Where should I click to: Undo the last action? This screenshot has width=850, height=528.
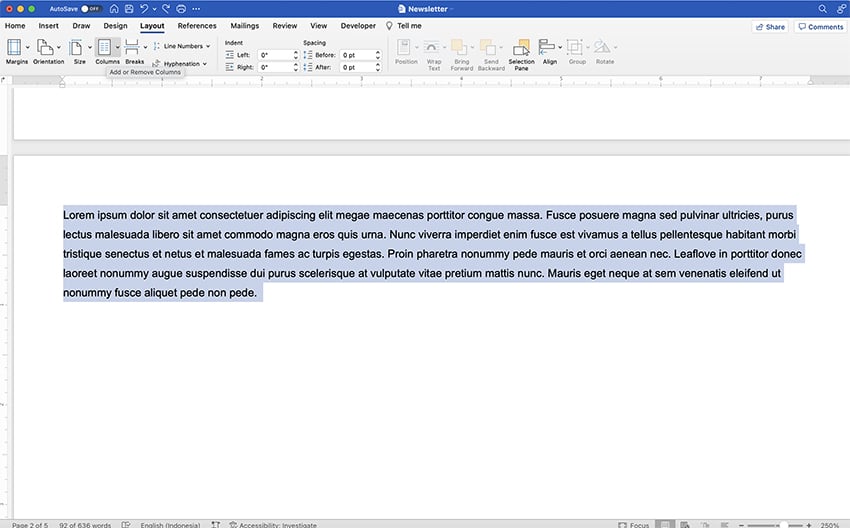click(144, 9)
